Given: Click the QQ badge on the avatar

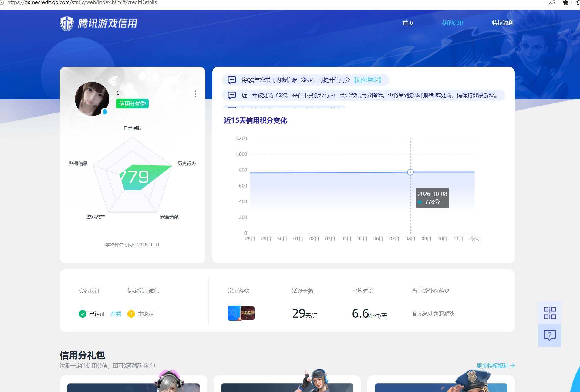Looking at the screenshot, I should tap(105, 111).
